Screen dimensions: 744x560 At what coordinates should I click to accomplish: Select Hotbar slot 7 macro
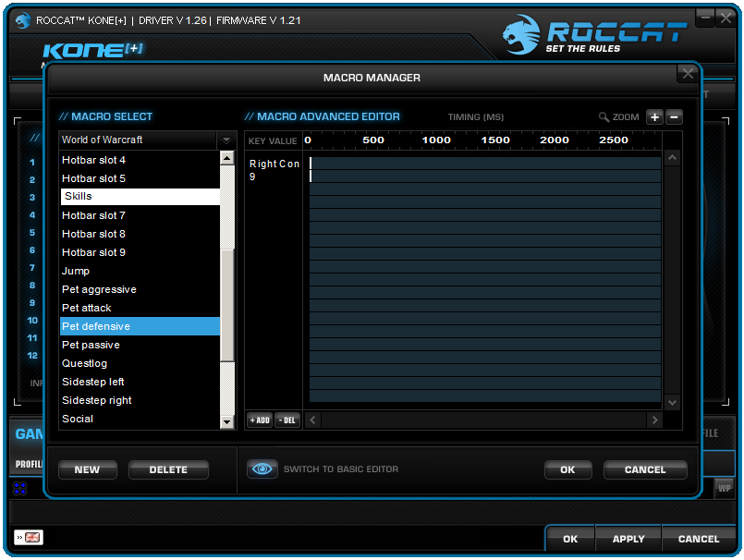[140, 216]
